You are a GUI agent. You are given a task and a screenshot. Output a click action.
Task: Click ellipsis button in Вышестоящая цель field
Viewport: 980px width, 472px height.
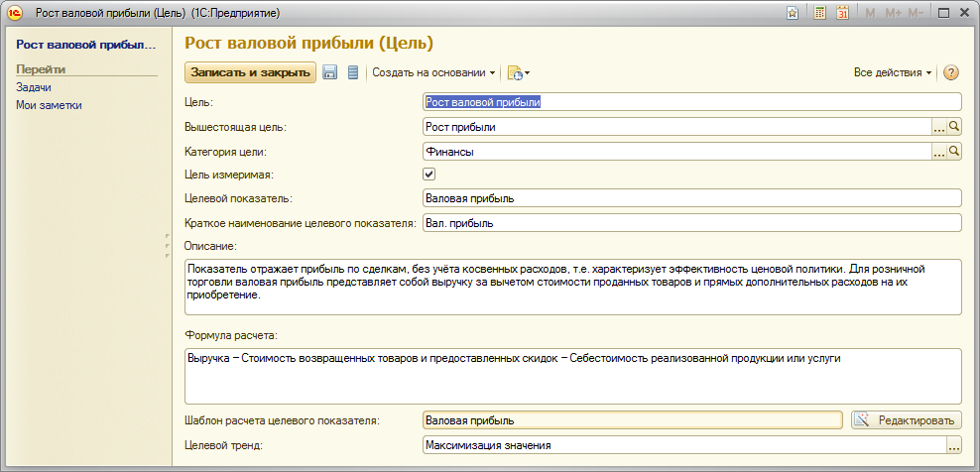coord(939,127)
